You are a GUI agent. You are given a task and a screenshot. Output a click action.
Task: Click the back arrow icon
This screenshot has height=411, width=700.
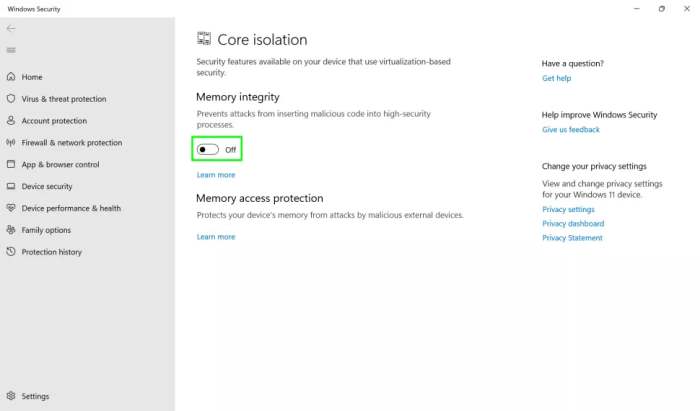11,28
